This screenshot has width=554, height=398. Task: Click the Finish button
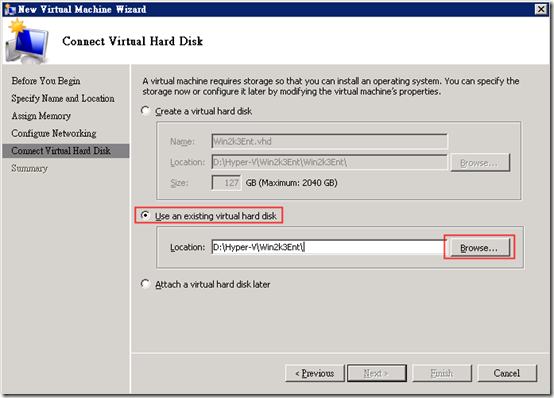tap(442, 373)
